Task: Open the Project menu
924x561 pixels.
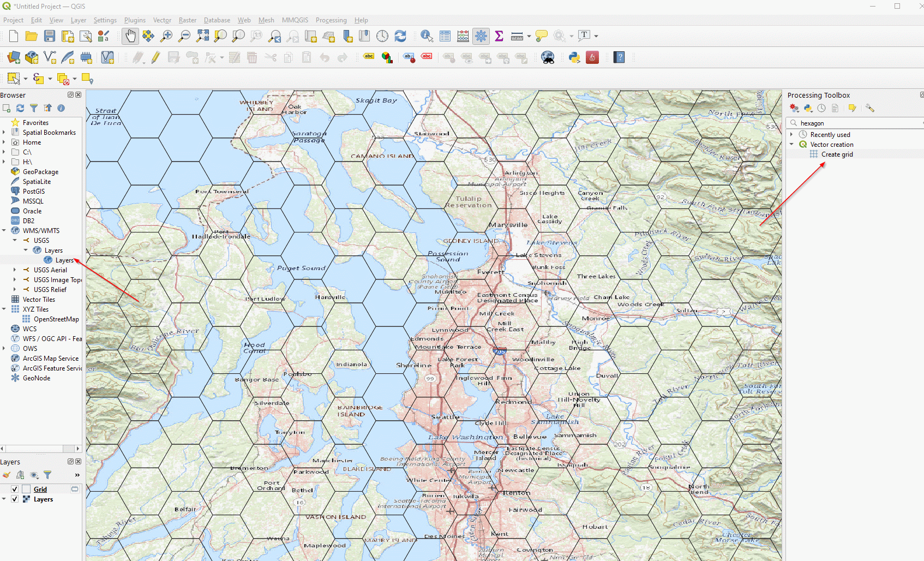Action: 14,20
